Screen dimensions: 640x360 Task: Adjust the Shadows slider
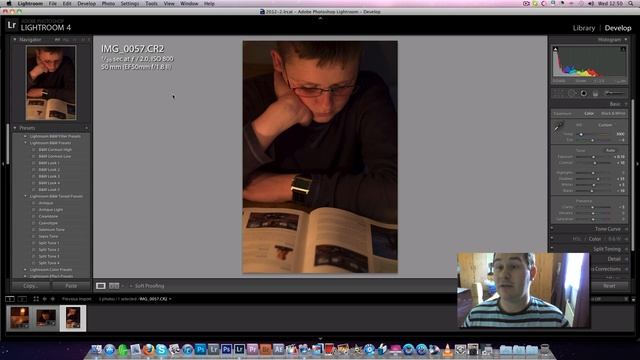598,179
